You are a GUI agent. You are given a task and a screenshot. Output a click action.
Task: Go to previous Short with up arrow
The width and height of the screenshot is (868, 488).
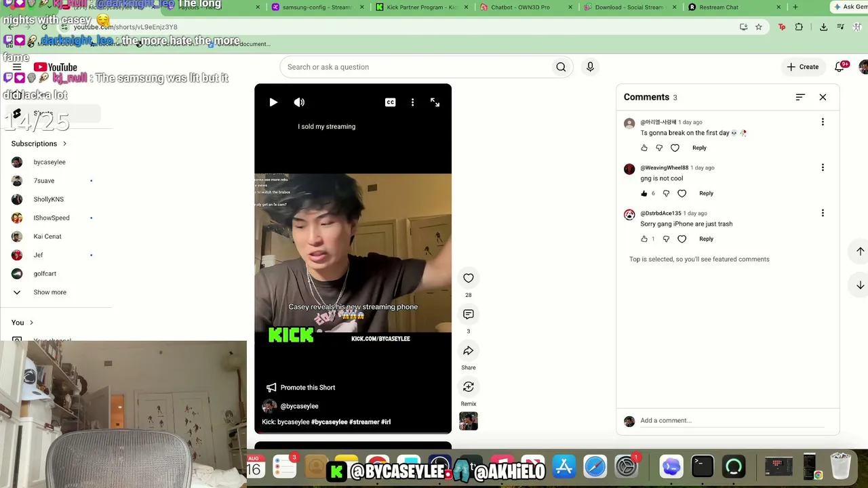click(x=860, y=251)
